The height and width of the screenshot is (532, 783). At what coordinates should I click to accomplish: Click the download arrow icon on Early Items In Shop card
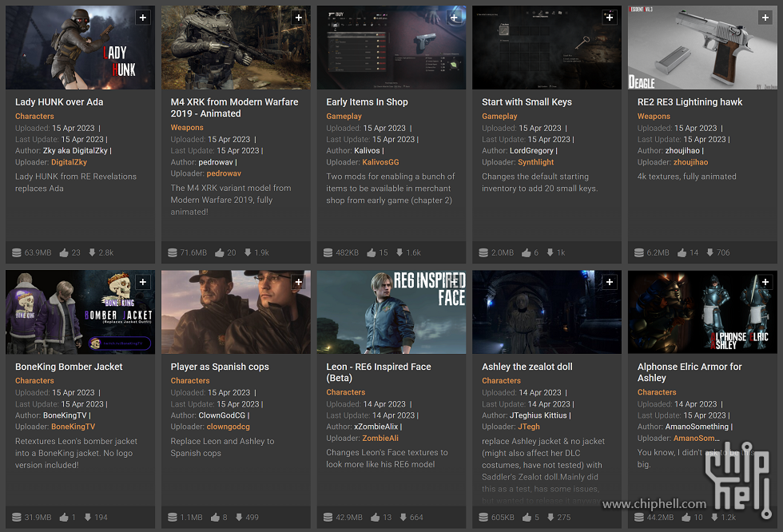(399, 252)
